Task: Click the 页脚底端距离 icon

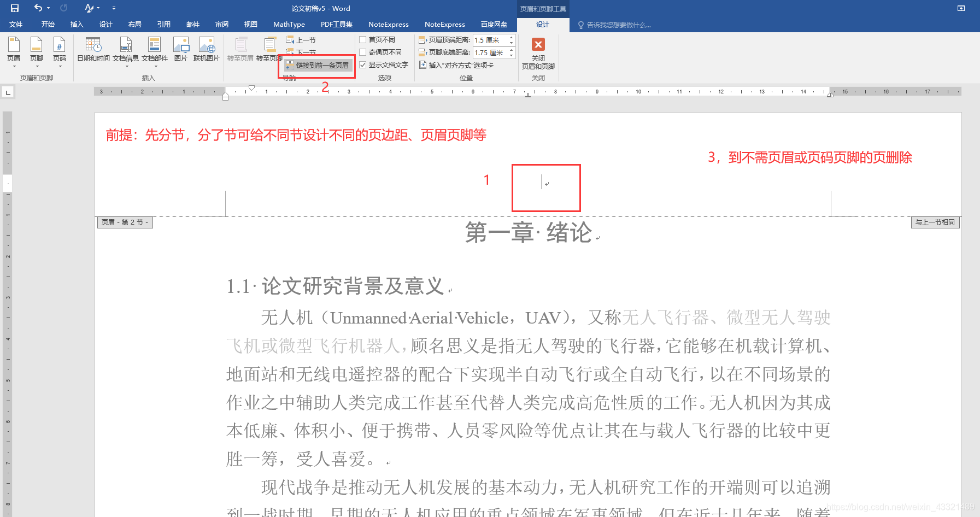Action: [x=422, y=52]
